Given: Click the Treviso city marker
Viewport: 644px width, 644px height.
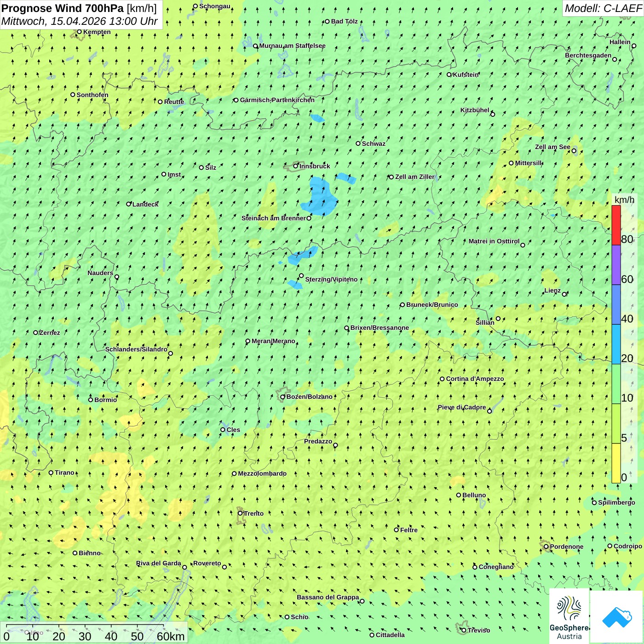Looking at the screenshot, I should click(464, 630).
